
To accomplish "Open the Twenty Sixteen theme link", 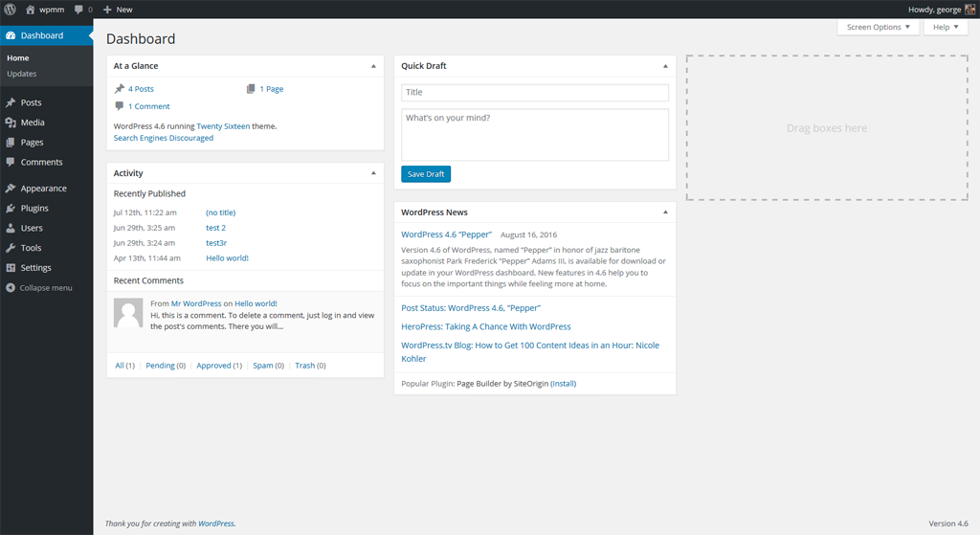I will pyautogui.click(x=223, y=126).
